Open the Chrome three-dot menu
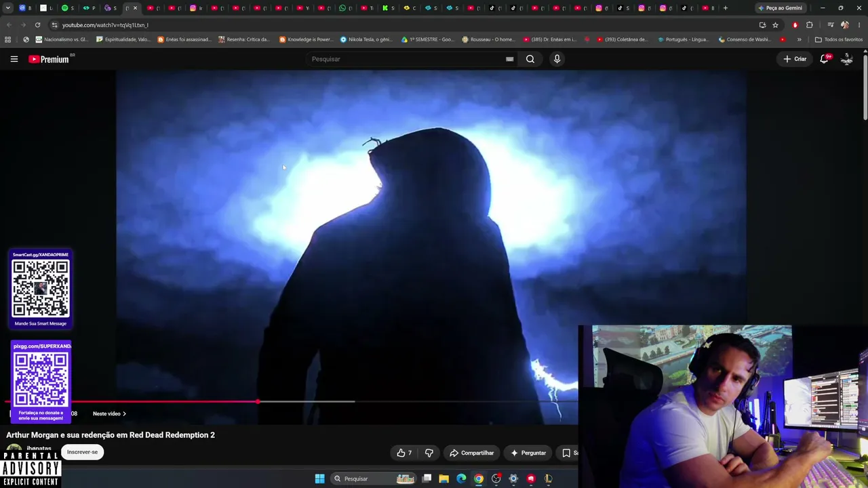This screenshot has width=868, height=488. pyautogui.click(x=859, y=25)
